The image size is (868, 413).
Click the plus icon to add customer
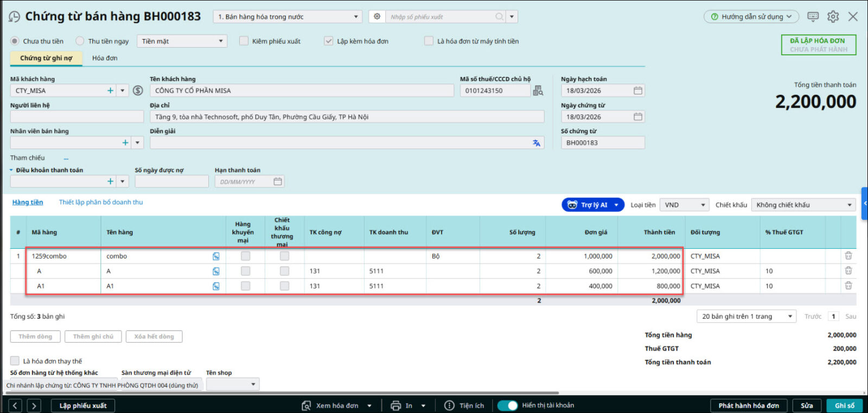[x=111, y=91]
